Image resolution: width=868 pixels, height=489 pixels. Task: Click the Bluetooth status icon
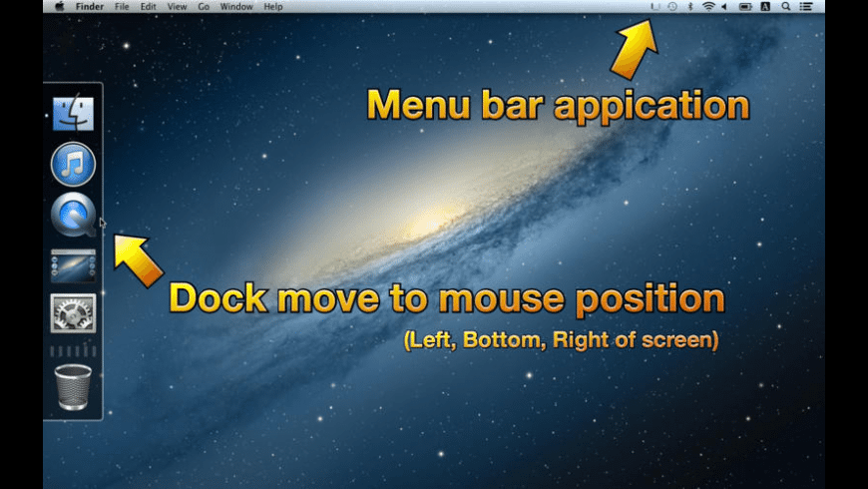(x=690, y=7)
